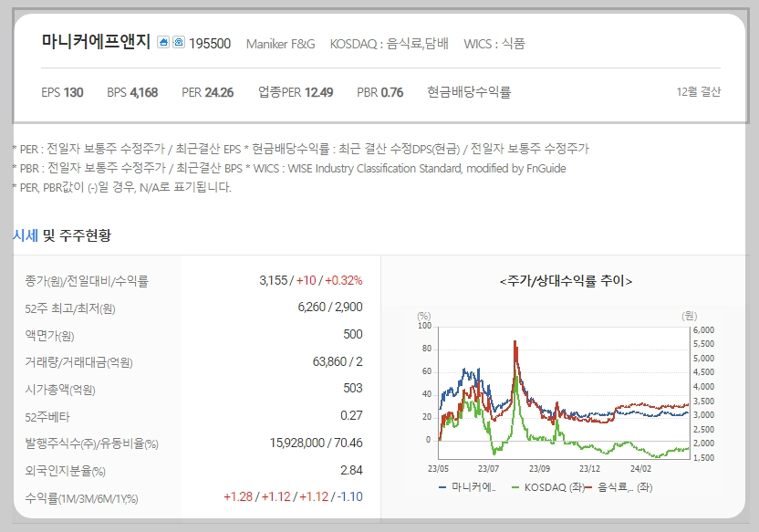
Task: Click the BPS 4,168 value
Action: tap(132, 92)
